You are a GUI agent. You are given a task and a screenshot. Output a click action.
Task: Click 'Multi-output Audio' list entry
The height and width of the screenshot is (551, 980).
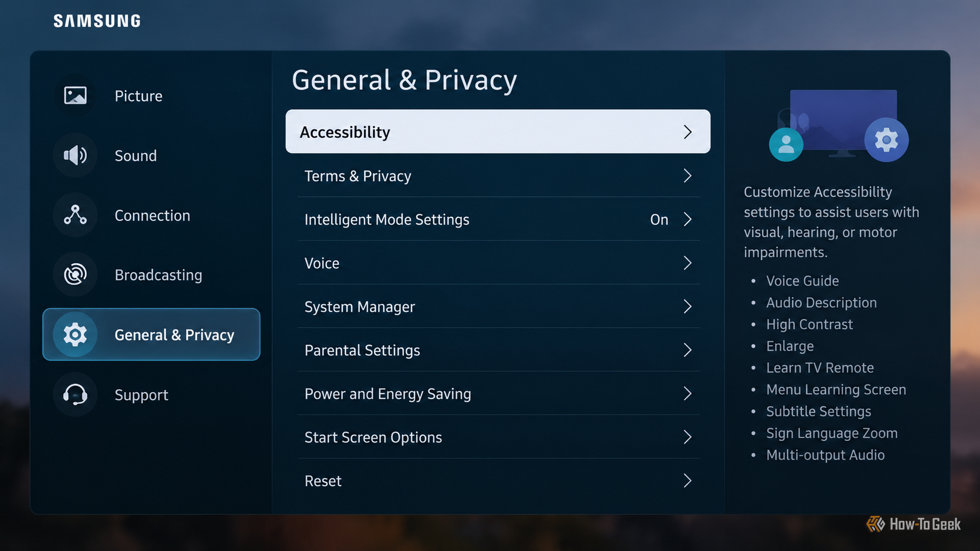click(x=825, y=455)
